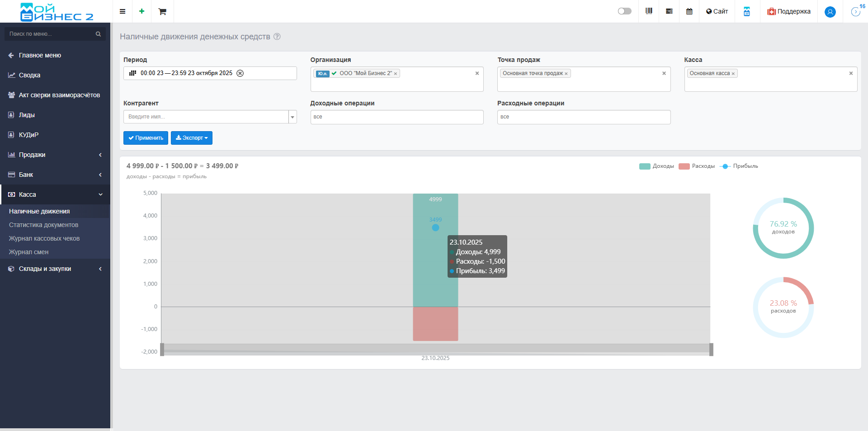This screenshot has width=868, height=431.
Task: Open Статистика документов menu item
Action: (x=43, y=225)
